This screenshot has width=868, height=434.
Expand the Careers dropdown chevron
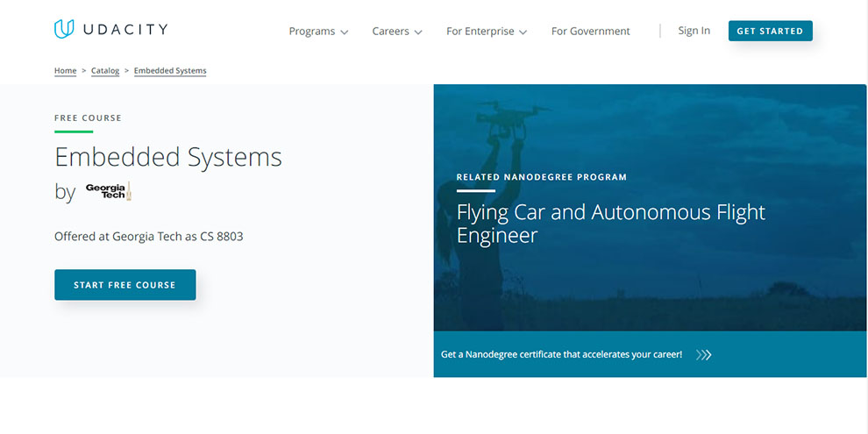point(418,32)
